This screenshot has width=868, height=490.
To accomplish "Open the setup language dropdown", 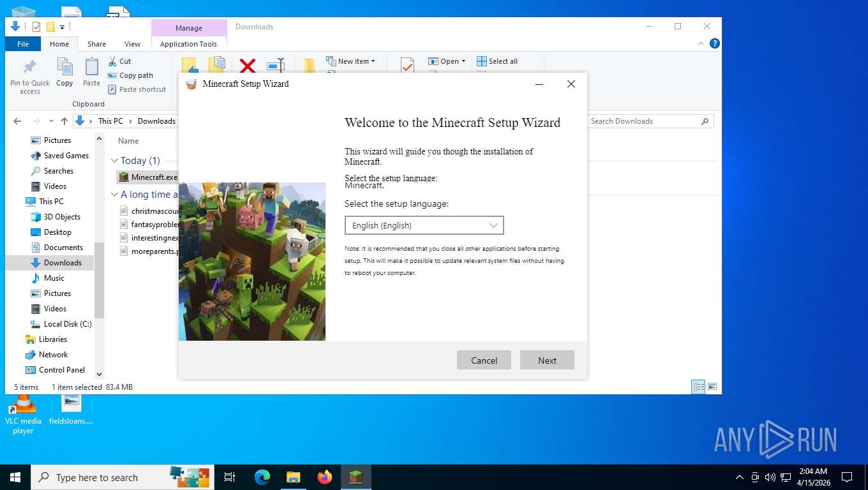I will tap(424, 225).
